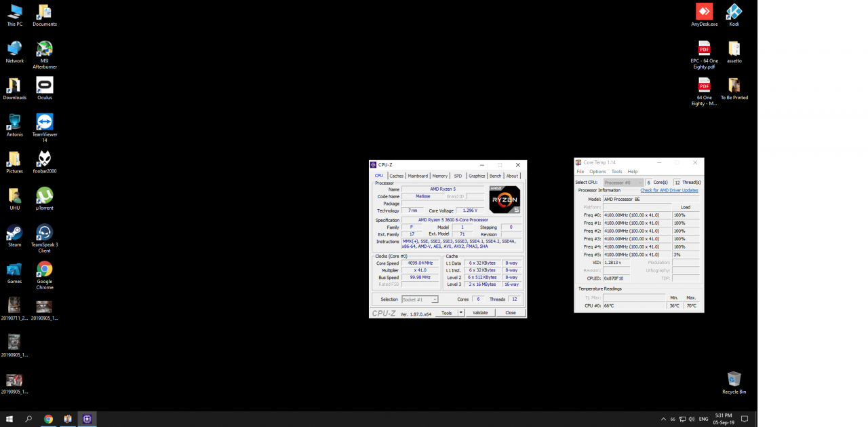Expand the Tools dropdown arrow in CPU-Z

[x=461, y=313]
